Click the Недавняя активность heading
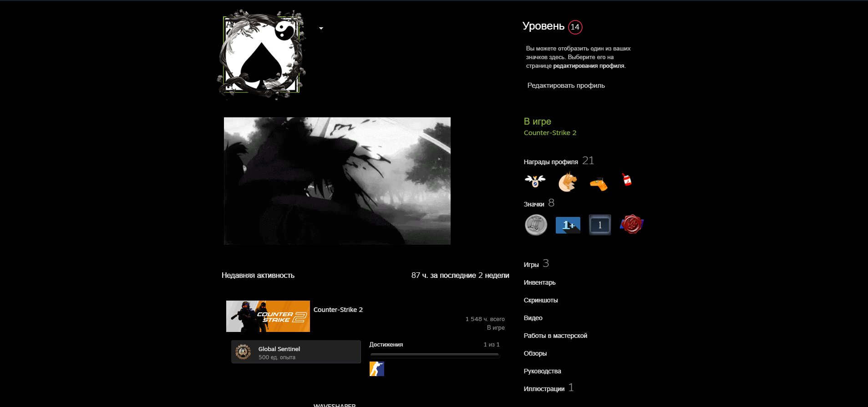The width and height of the screenshot is (868, 407). tap(258, 276)
